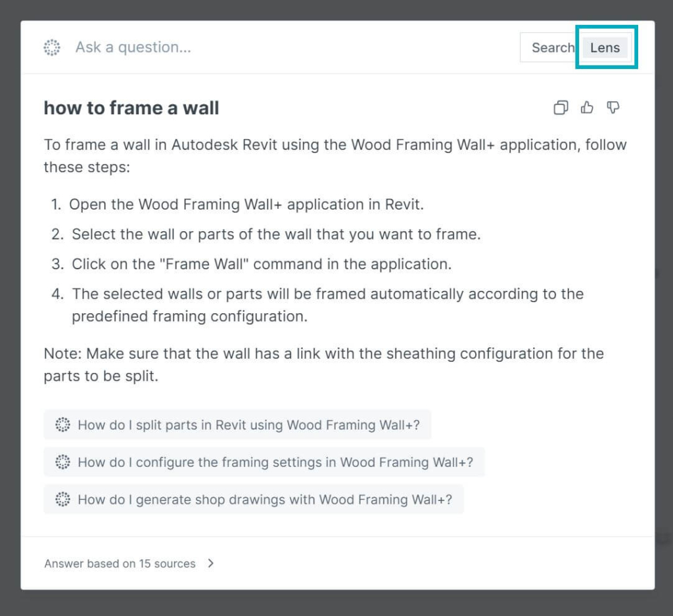Copy the answer with the copy icon

tap(561, 107)
